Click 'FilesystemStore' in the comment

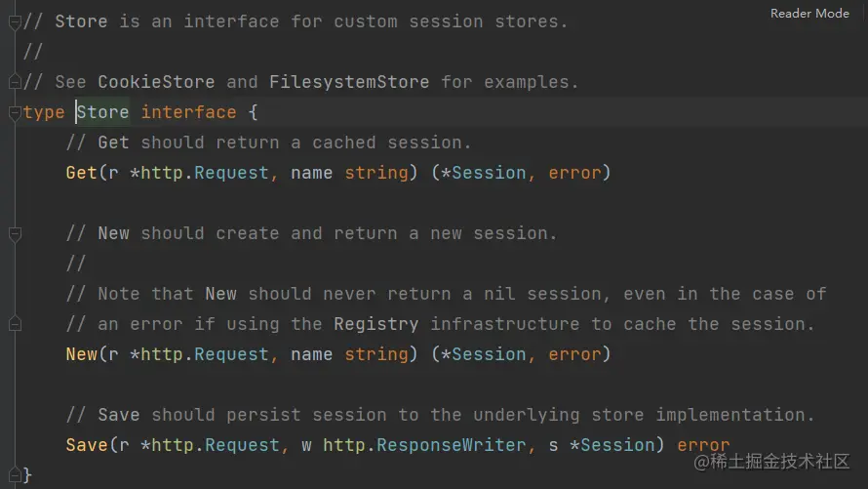tap(349, 82)
